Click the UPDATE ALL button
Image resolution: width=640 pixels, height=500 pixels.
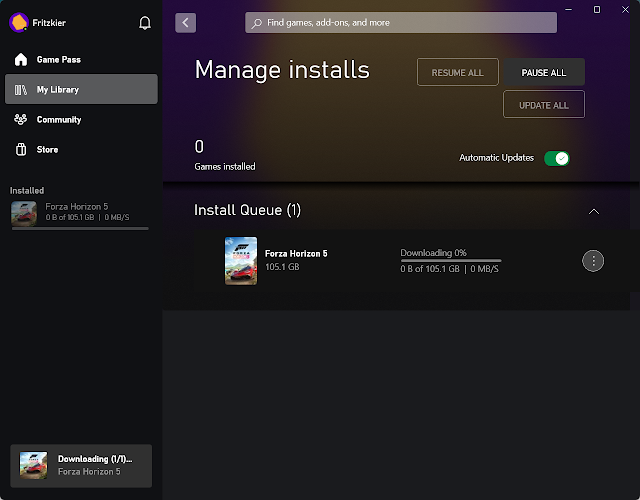pos(544,105)
